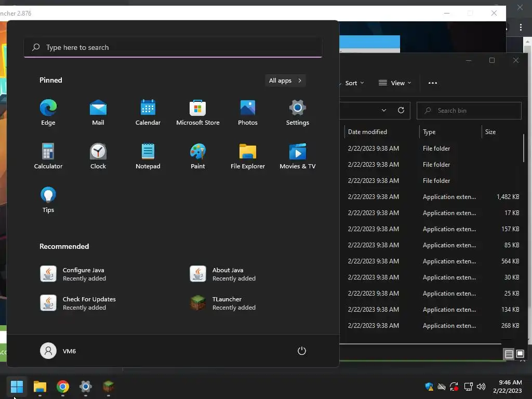Open network status in system tray
Screen dimensions: 532x399
click(x=468, y=387)
